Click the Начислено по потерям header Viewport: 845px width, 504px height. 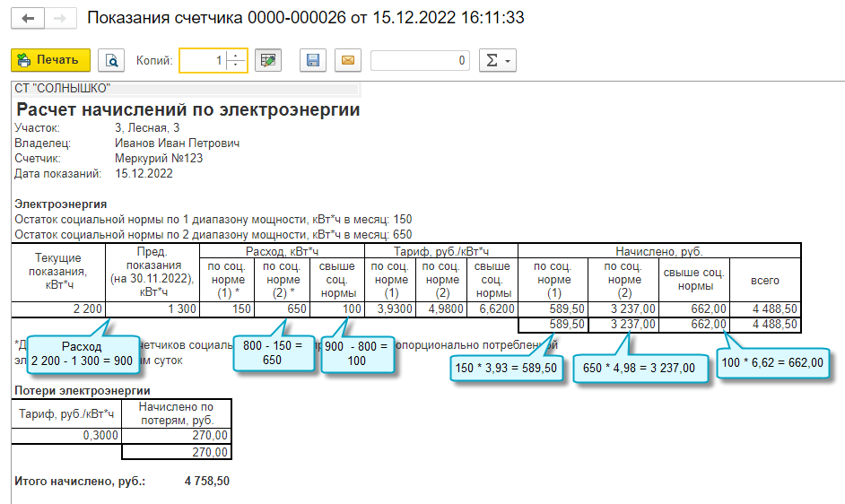176,413
